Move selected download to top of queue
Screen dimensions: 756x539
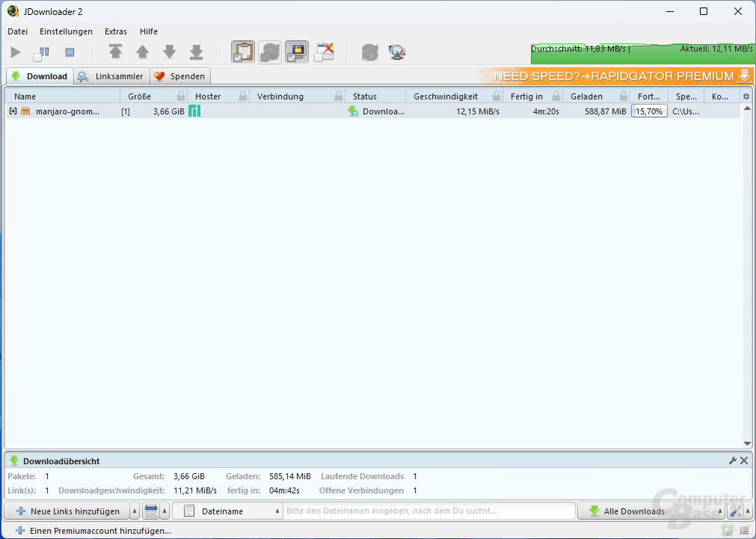pos(115,52)
